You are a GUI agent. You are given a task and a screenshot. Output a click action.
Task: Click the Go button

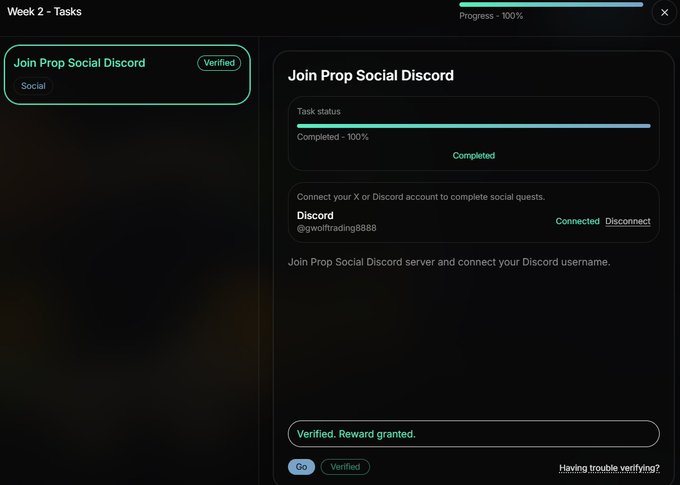[301, 467]
